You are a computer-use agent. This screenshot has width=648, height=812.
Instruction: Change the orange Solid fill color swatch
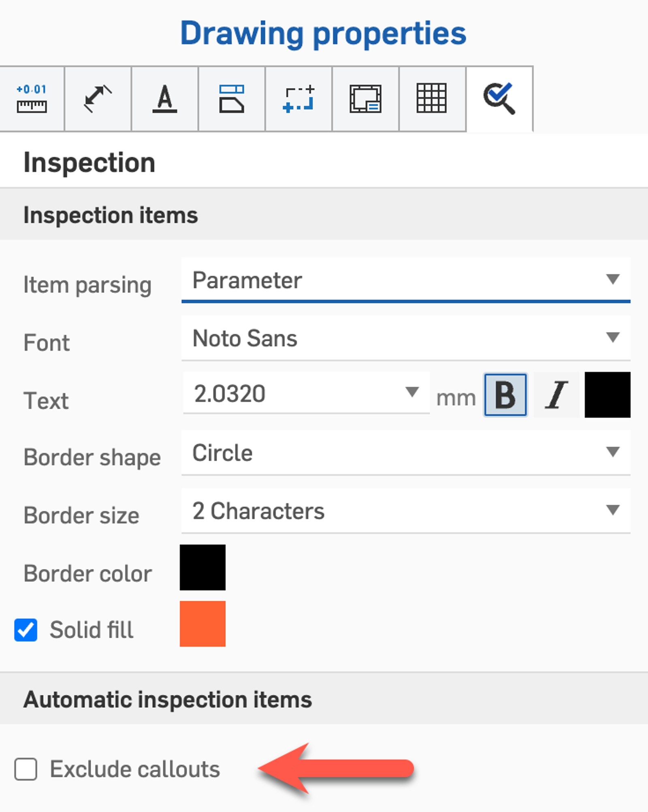point(202,624)
